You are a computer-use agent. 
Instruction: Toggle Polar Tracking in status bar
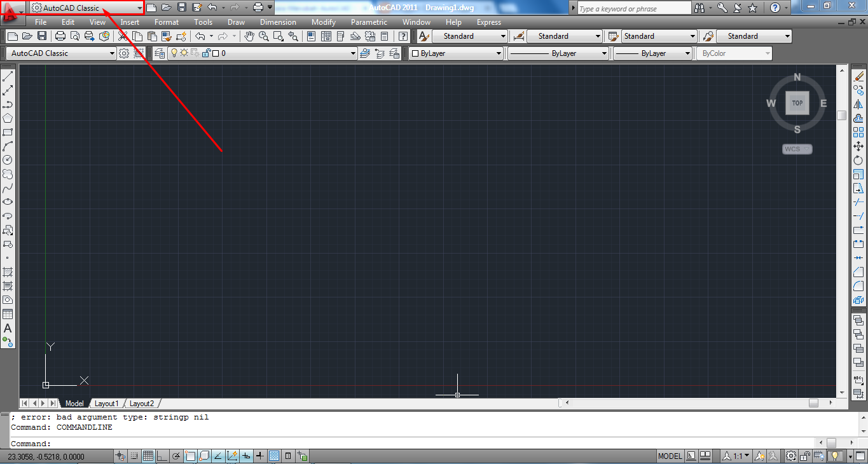click(x=176, y=456)
